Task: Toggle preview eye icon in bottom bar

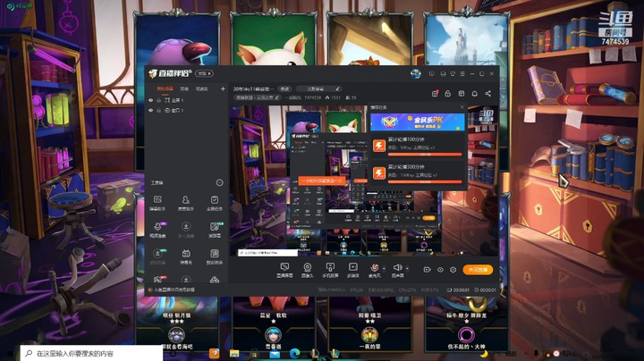Action: [x=440, y=270]
